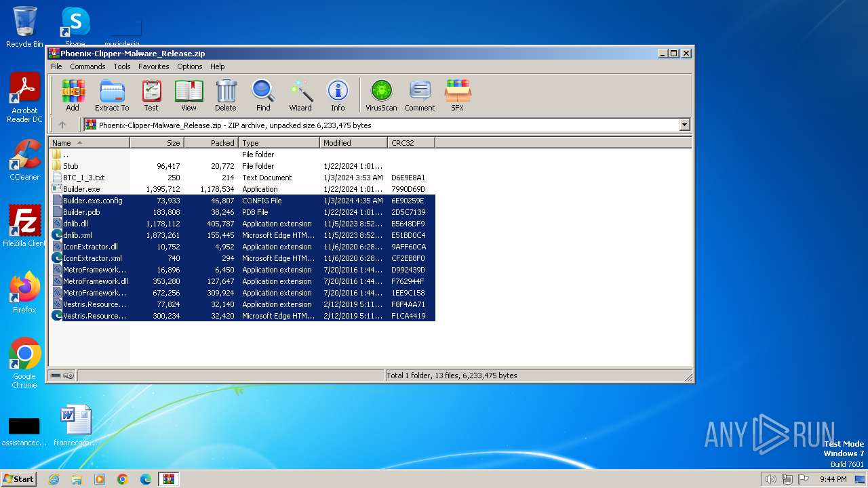Click the Test archive icon
The image size is (868, 488).
tap(151, 96)
